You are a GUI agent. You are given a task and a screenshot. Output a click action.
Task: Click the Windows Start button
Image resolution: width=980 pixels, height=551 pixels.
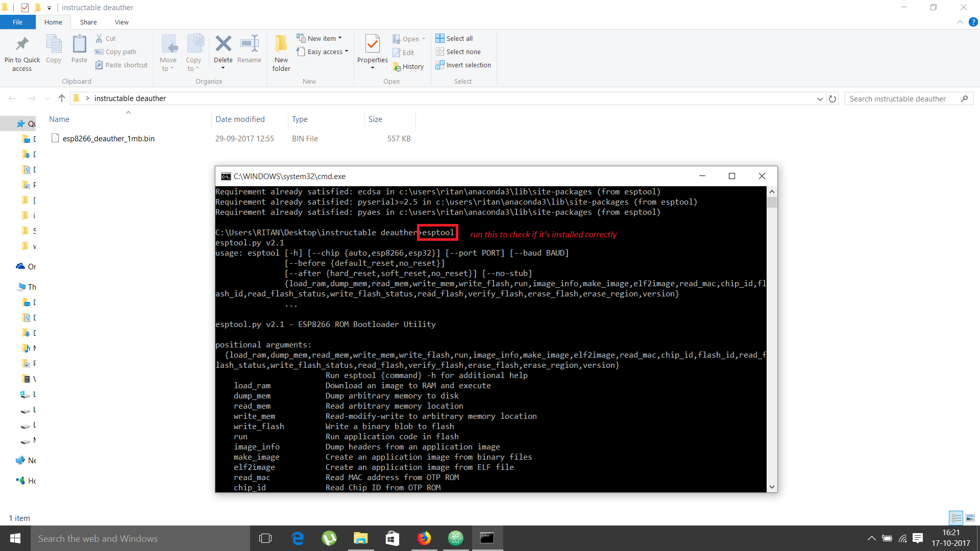coord(15,538)
